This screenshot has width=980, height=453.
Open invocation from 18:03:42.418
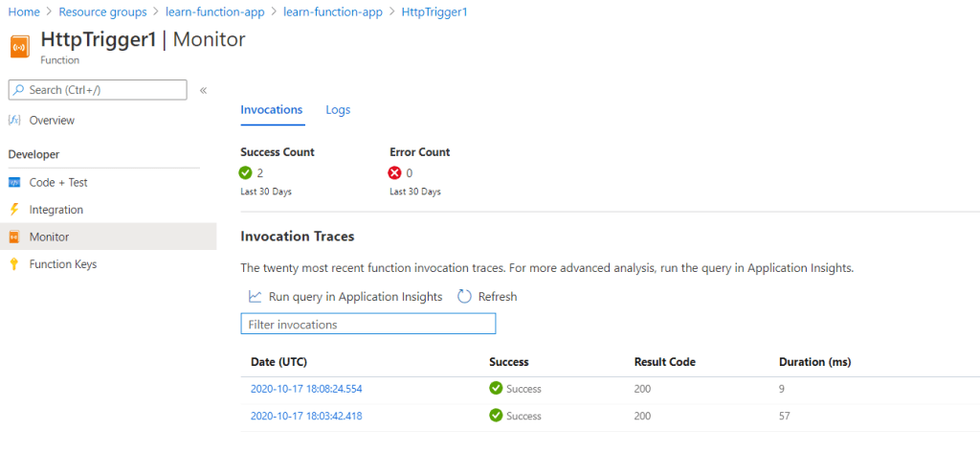click(x=306, y=417)
